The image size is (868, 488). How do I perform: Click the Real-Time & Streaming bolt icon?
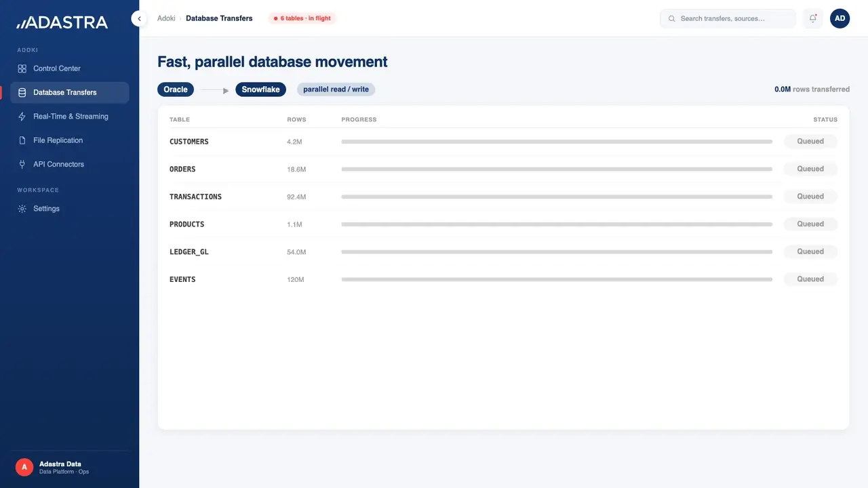tap(22, 117)
